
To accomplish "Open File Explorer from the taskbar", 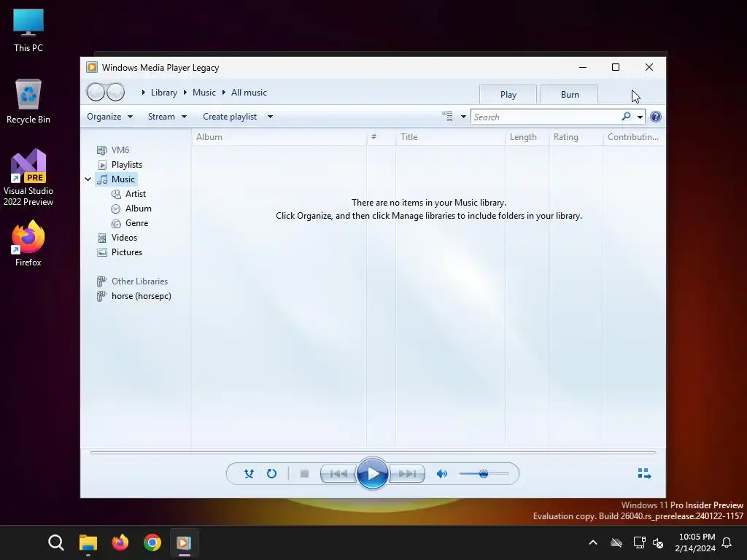I will pos(88,542).
